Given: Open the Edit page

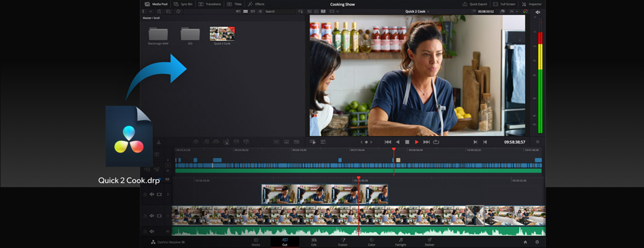Looking at the screenshot, I should [314, 242].
